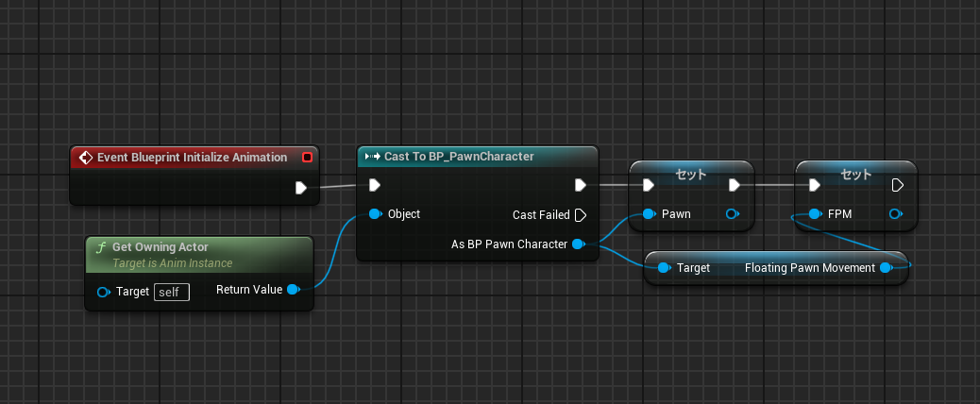Click the Floating Pawn Movement output pin
Image resolution: width=980 pixels, height=404 pixels.
click(x=886, y=268)
